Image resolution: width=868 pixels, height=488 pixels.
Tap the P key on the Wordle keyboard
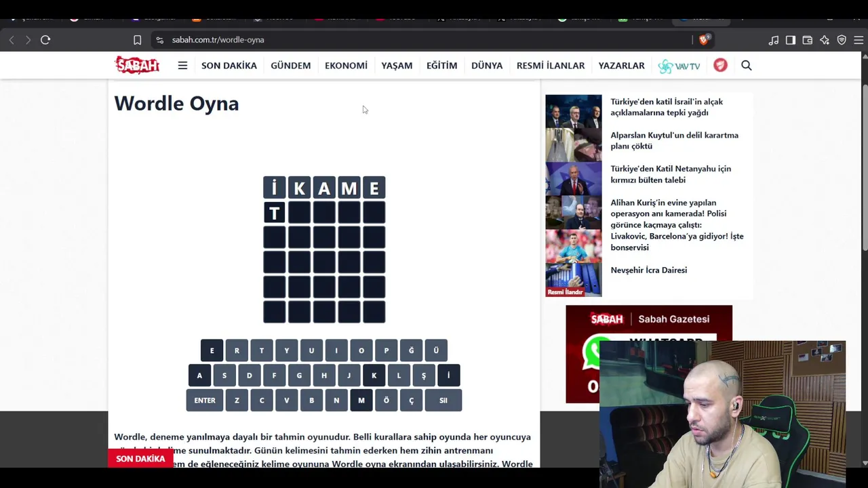tap(387, 350)
